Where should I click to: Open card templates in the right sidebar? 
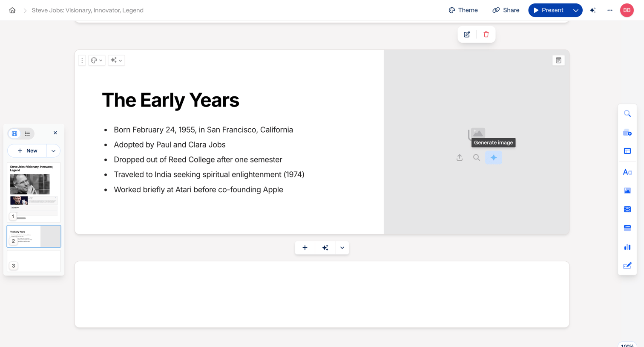[x=627, y=133]
